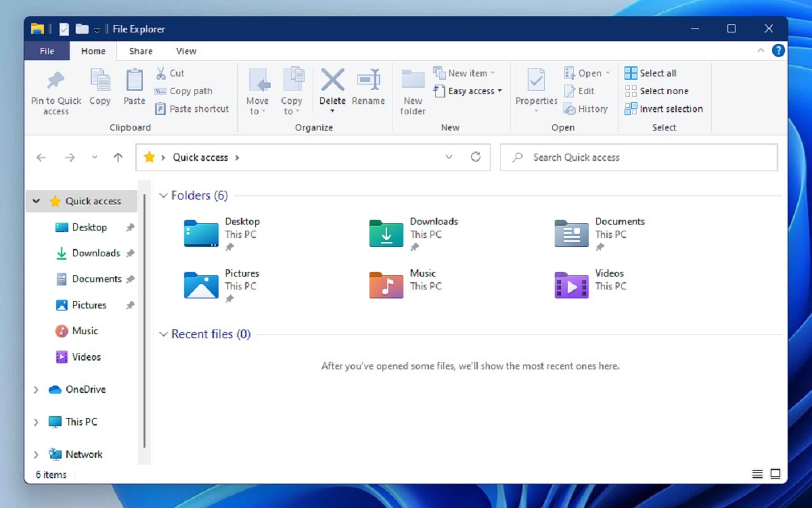Expand the This PC tree item
The image size is (812, 508).
36,421
